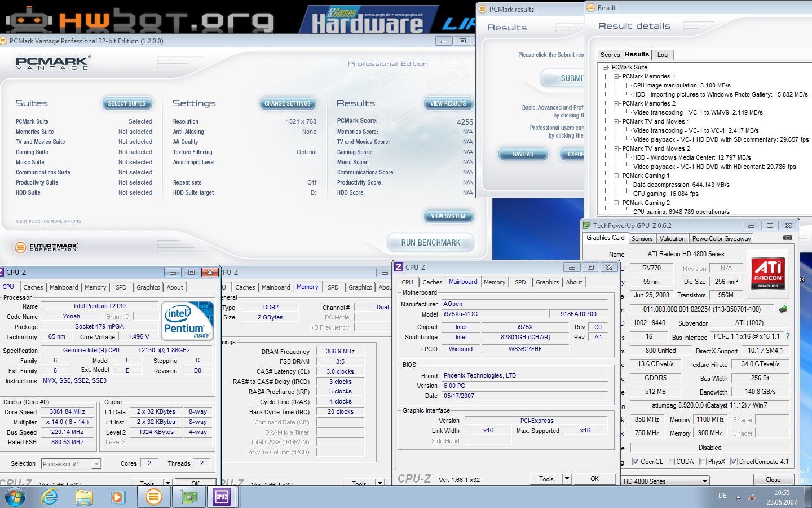Switch to GPU-Z taskbar button

[x=189, y=497]
